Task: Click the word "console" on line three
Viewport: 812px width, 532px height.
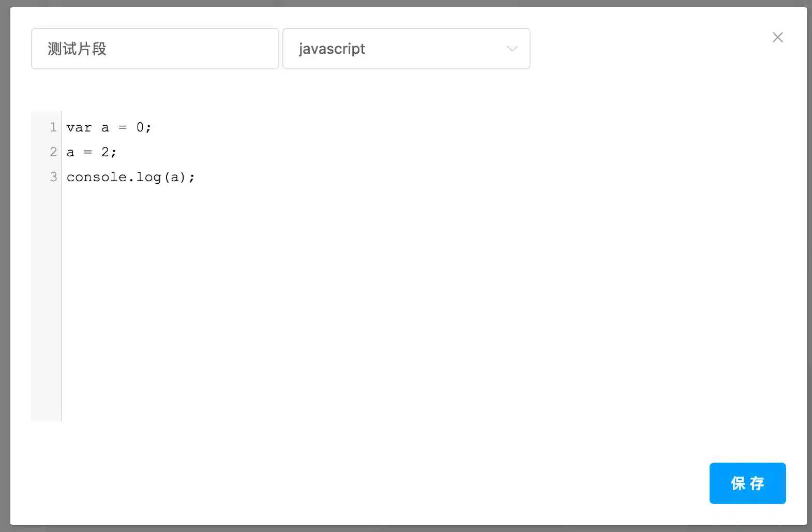Action: coord(97,178)
